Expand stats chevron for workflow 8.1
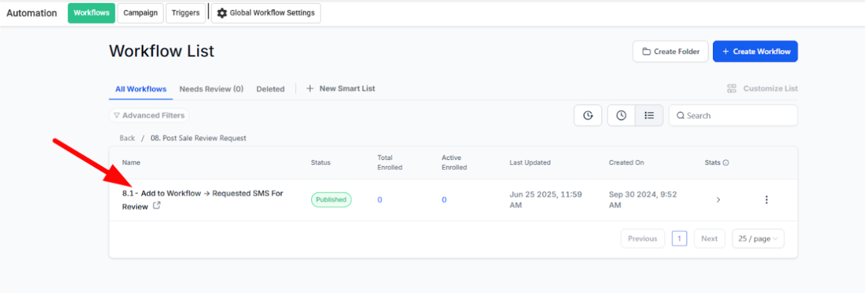This screenshot has height=293, width=868. pos(718,200)
